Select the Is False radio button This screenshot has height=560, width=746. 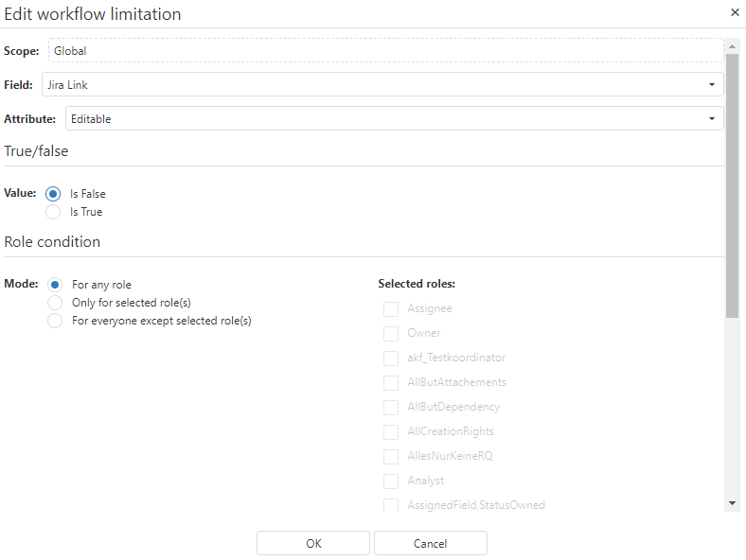coord(54,194)
